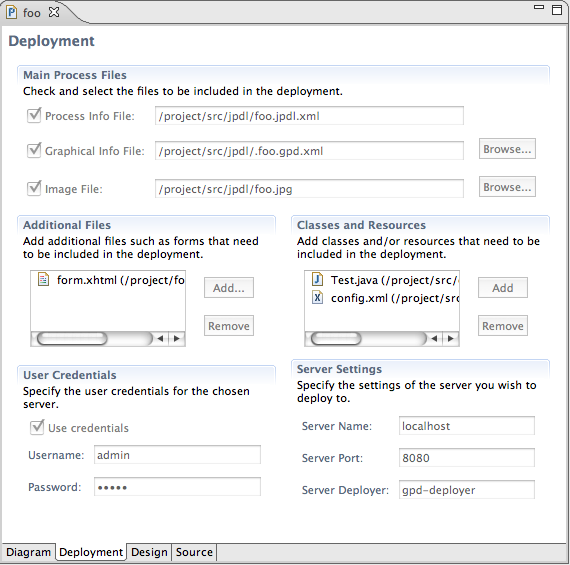Click left arrow of Classes and Resources scrollbar
The width and height of the screenshot is (570, 565).
coord(434,338)
